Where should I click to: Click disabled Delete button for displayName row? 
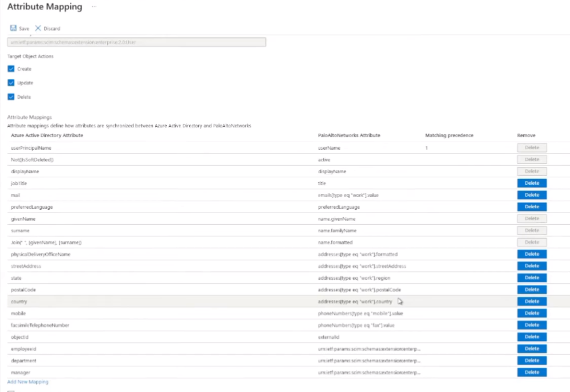coord(532,171)
